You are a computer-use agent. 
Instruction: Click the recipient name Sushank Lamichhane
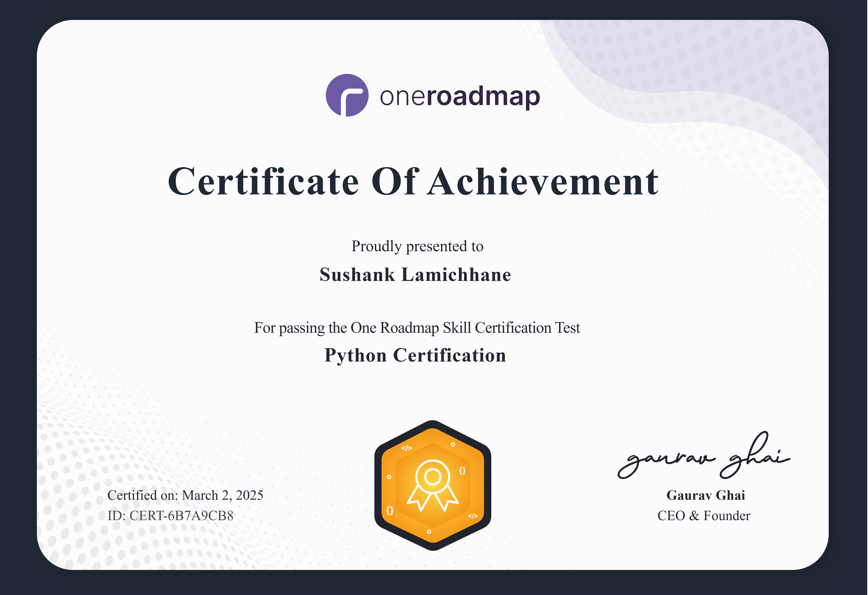415,275
